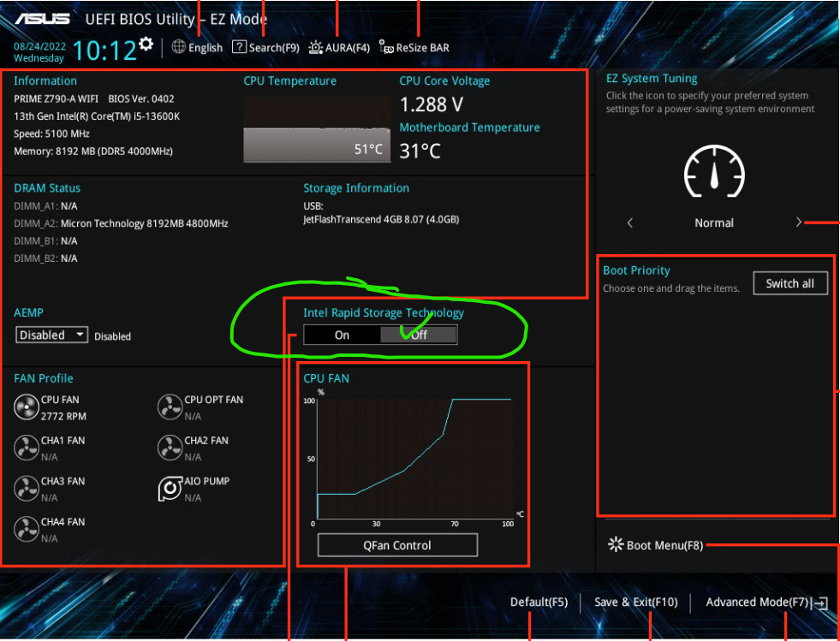This screenshot has height=641, width=840.
Task: Click the 1.288 V voltage value
Action: [x=432, y=104]
